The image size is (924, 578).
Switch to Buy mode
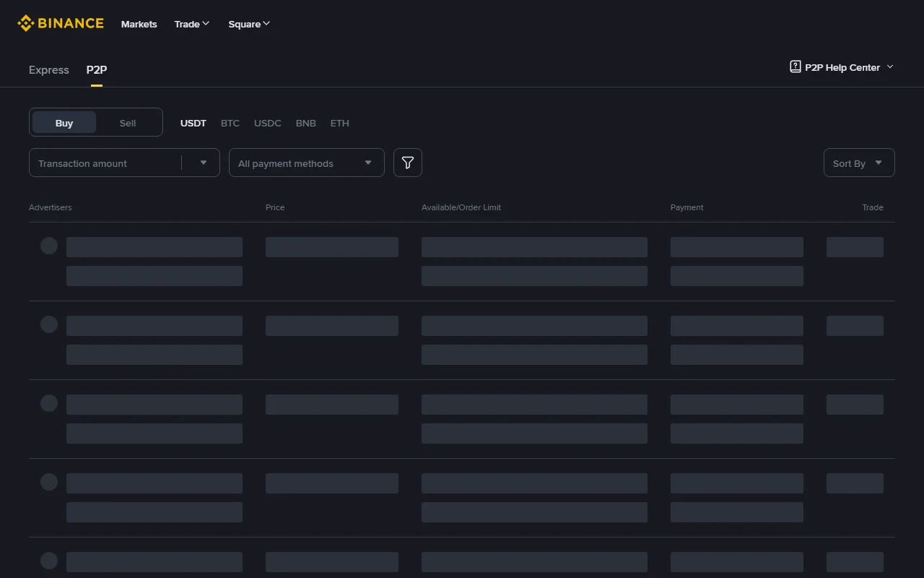64,123
